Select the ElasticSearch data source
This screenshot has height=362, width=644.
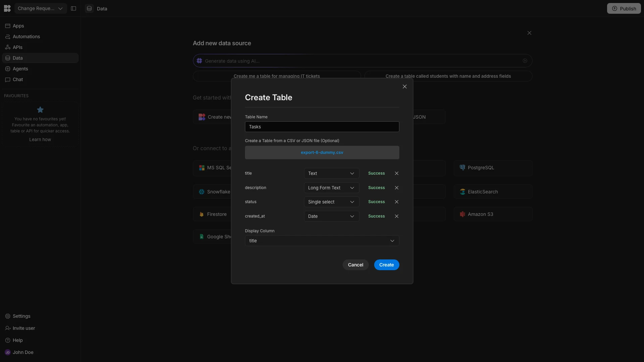[493, 192]
